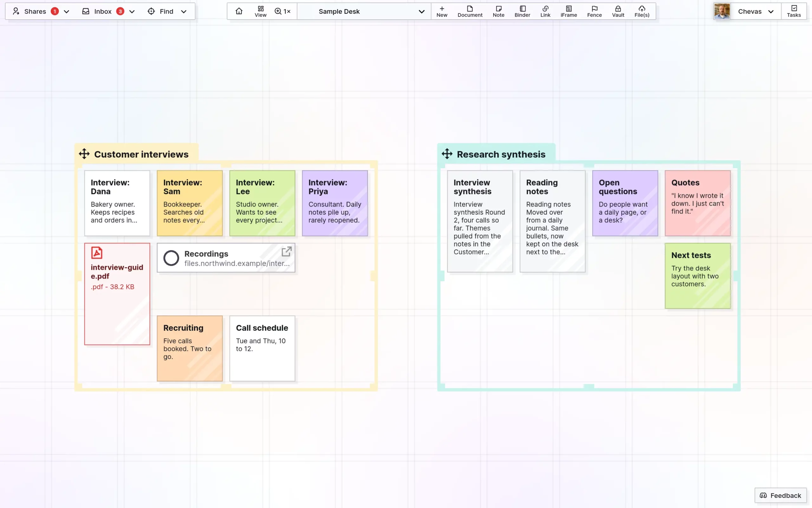Open the interview-guide.pdf file card

(117, 294)
